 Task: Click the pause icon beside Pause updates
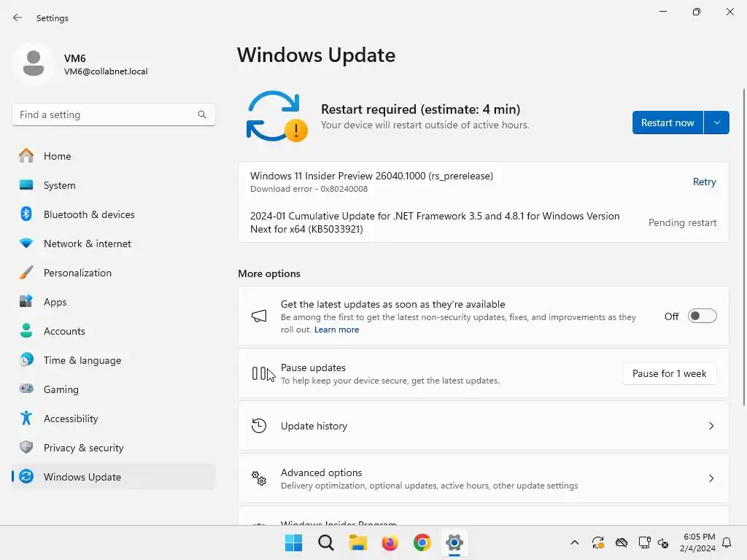pos(259,373)
